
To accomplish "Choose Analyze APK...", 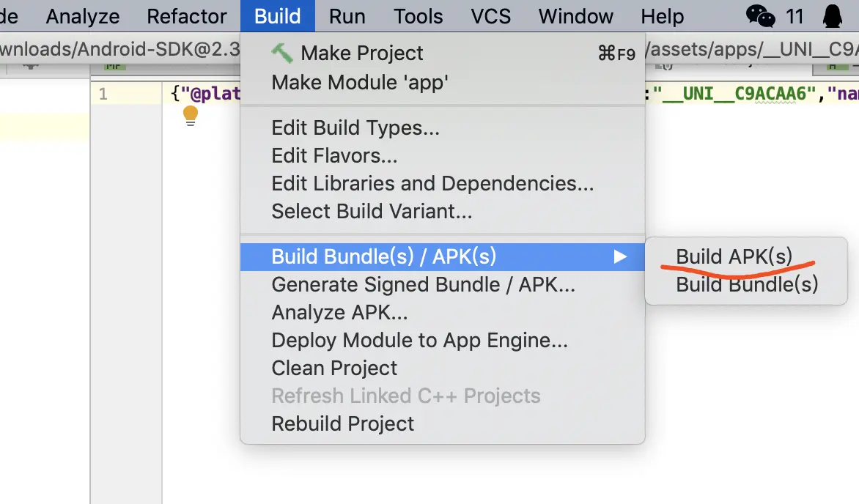I will tap(339, 312).
